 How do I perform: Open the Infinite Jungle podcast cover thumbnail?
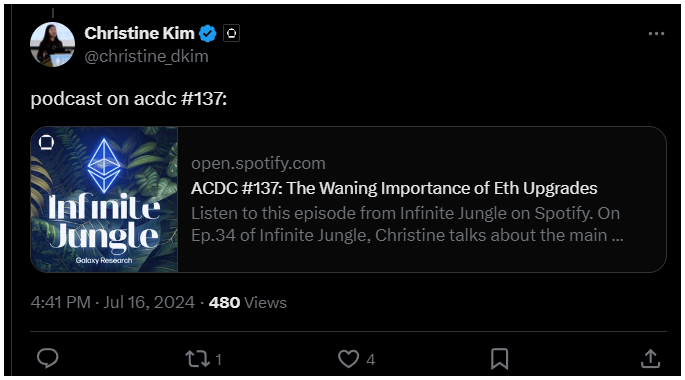tap(104, 199)
